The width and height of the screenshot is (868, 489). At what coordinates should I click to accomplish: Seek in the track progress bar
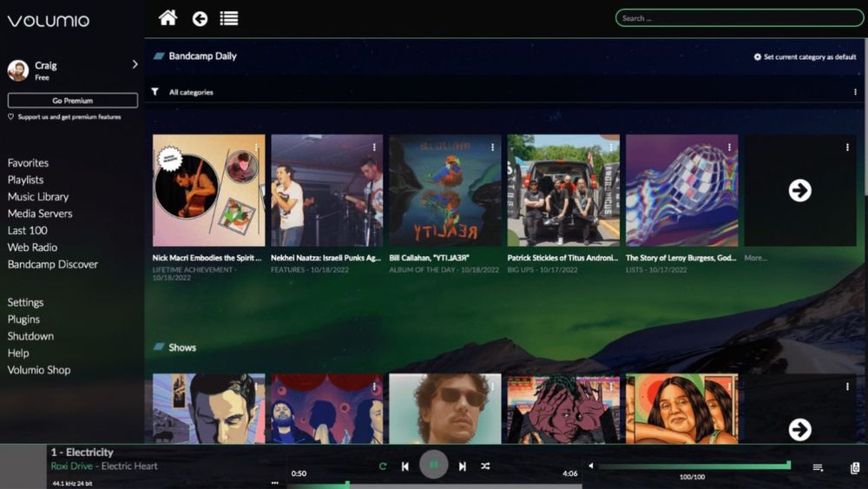click(x=435, y=486)
